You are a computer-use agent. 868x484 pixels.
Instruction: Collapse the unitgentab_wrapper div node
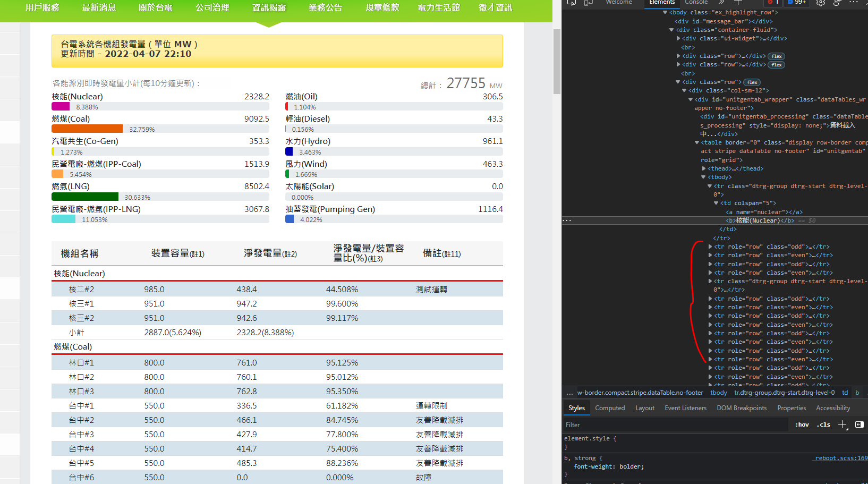[691, 99]
